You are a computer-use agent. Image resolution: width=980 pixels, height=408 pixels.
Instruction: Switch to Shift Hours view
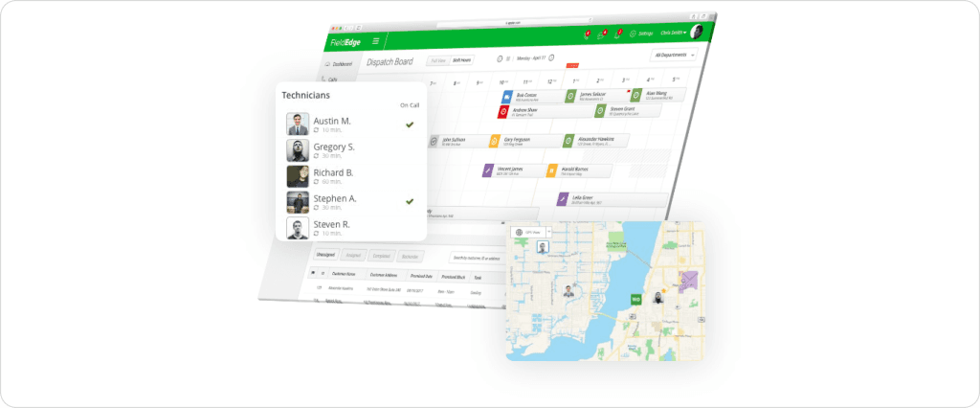point(461,60)
